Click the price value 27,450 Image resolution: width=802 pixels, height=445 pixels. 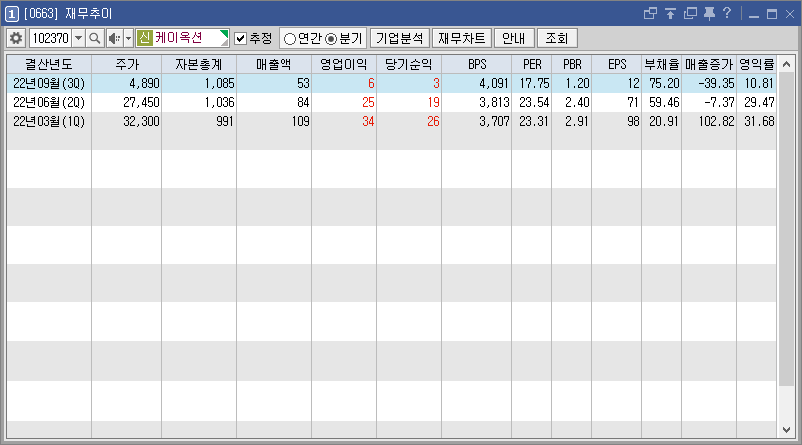pyautogui.click(x=141, y=102)
